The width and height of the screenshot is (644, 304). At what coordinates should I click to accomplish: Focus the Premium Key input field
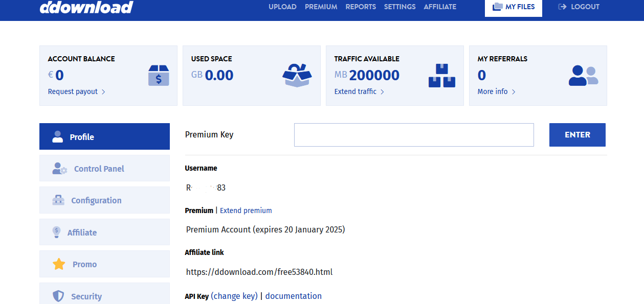414,135
